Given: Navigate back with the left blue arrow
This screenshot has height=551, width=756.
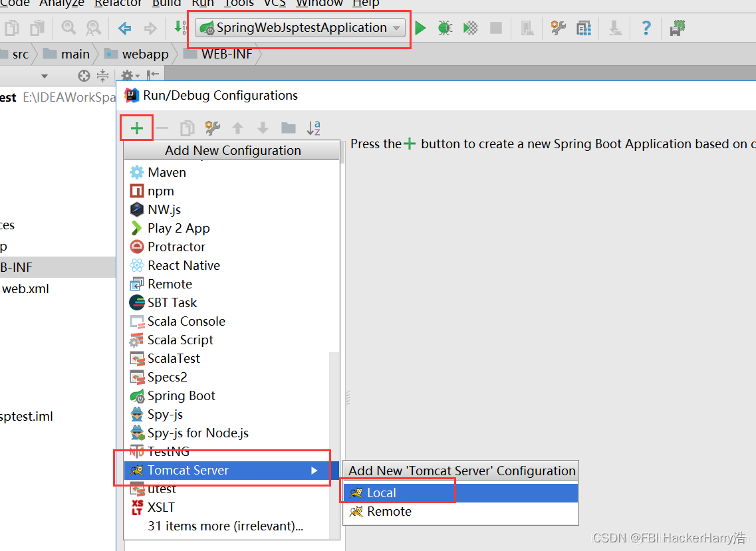Looking at the screenshot, I should [x=125, y=29].
